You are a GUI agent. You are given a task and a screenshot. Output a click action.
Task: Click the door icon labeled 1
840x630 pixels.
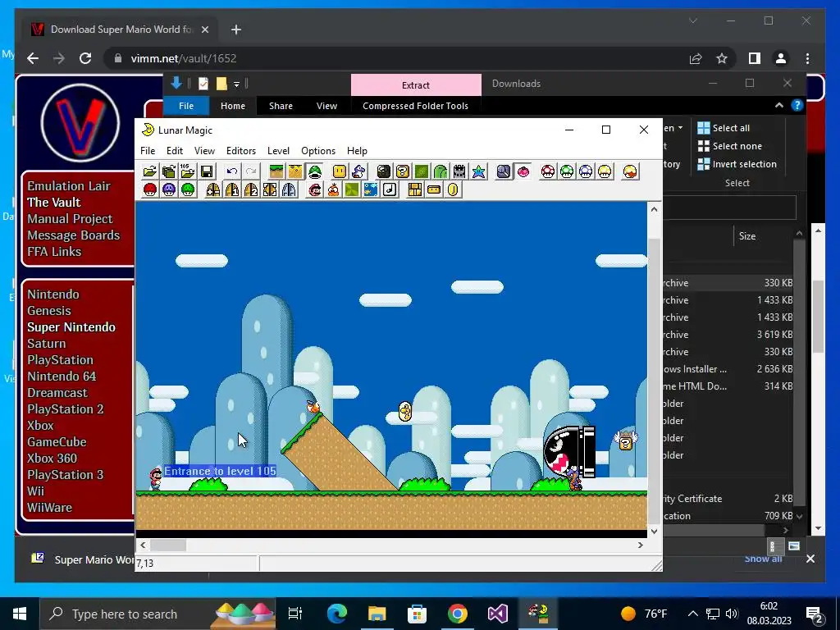(x=232, y=189)
